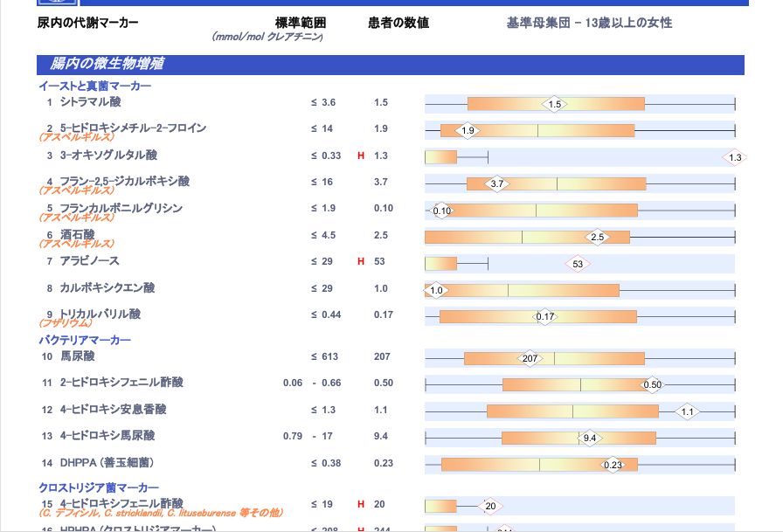Select the カルボキシクエン酸 marker name
This screenshot has height=532, width=783.
(x=107, y=287)
